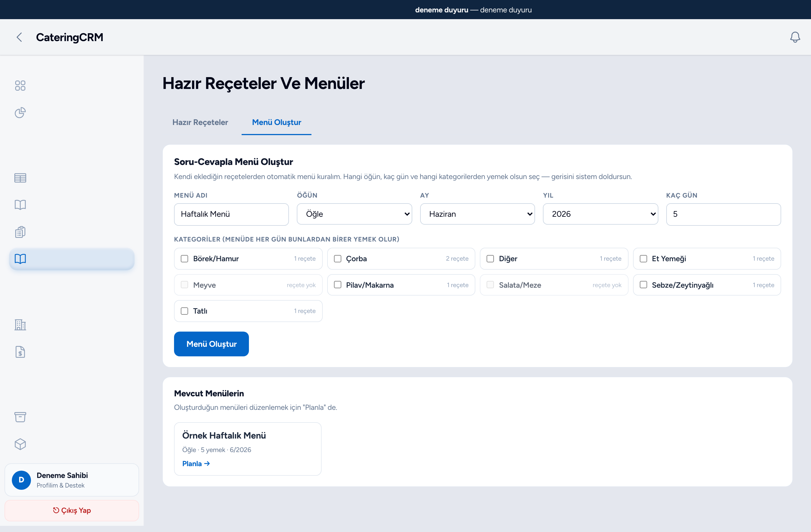Click the Planla link on Örnek Haftalık Menü
Image resolution: width=811 pixels, height=532 pixels.
tap(196, 464)
